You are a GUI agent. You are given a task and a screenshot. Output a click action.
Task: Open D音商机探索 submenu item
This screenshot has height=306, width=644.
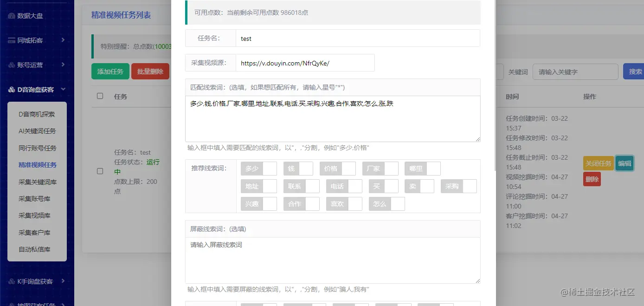37,114
